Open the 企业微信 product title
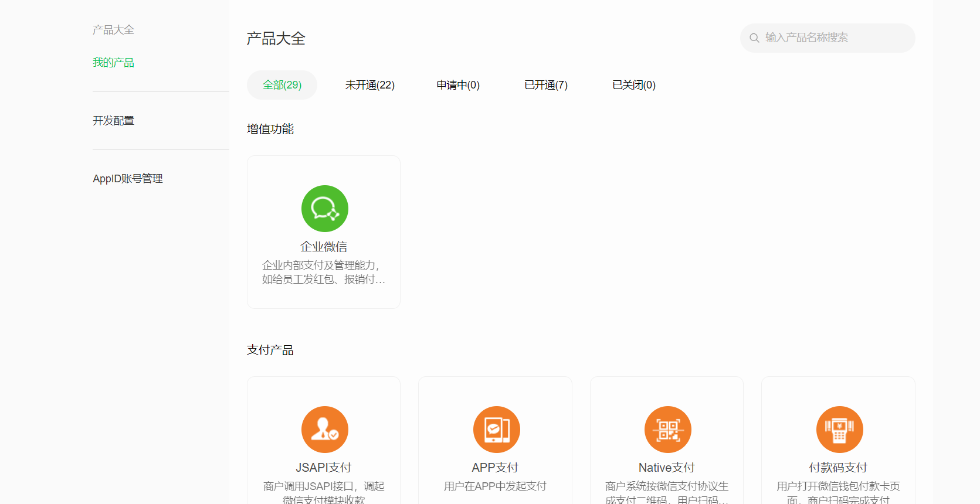980x504 pixels. click(x=324, y=247)
